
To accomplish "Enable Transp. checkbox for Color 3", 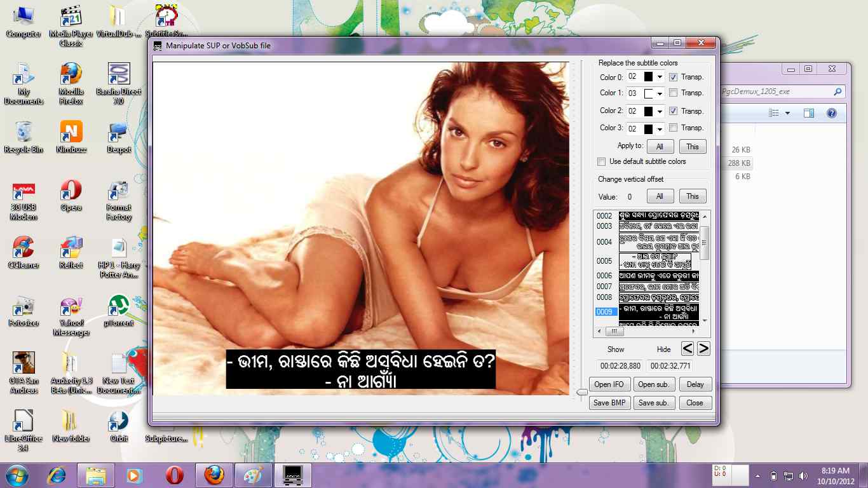I will click(x=674, y=128).
